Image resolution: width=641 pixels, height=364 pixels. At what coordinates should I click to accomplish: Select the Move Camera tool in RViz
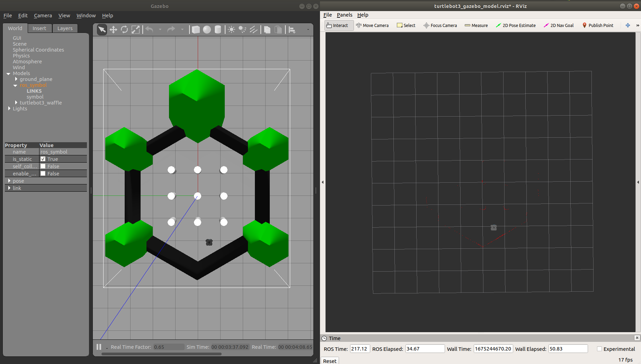(x=372, y=25)
